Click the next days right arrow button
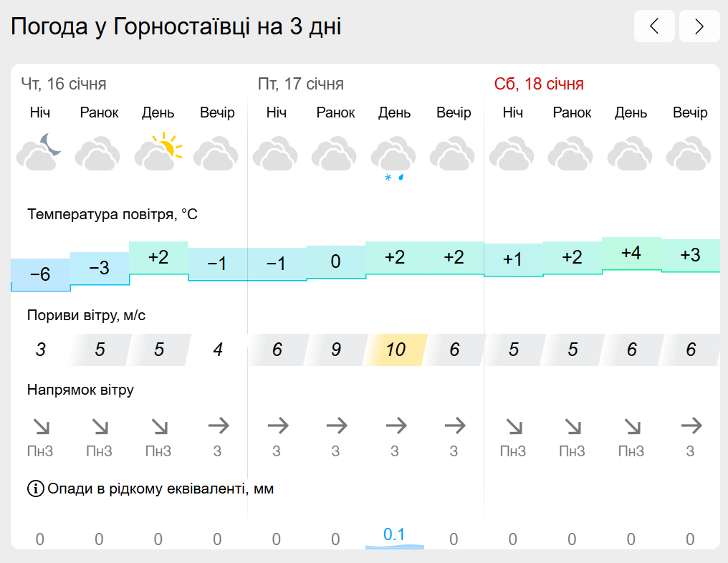Viewport: 728px width, 563px height. (x=699, y=27)
